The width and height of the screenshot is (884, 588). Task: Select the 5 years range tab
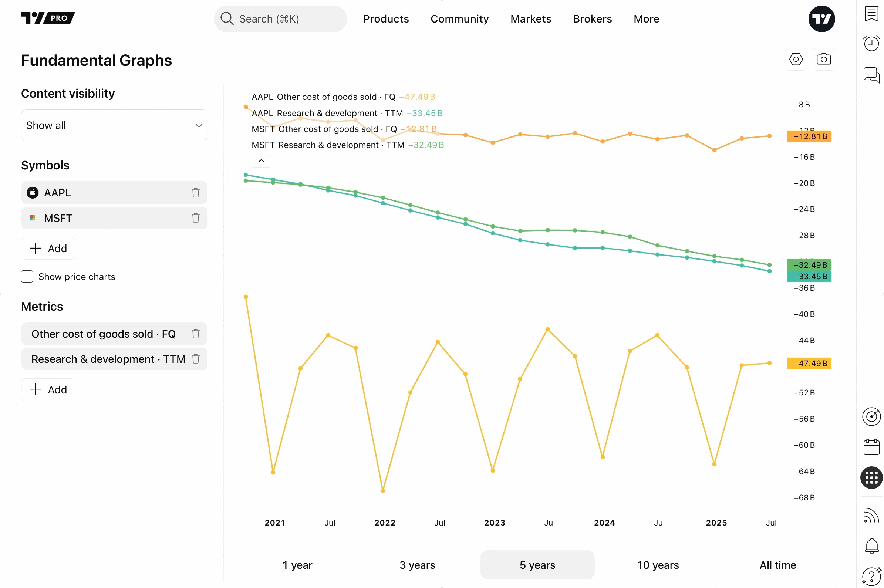tap(537, 565)
